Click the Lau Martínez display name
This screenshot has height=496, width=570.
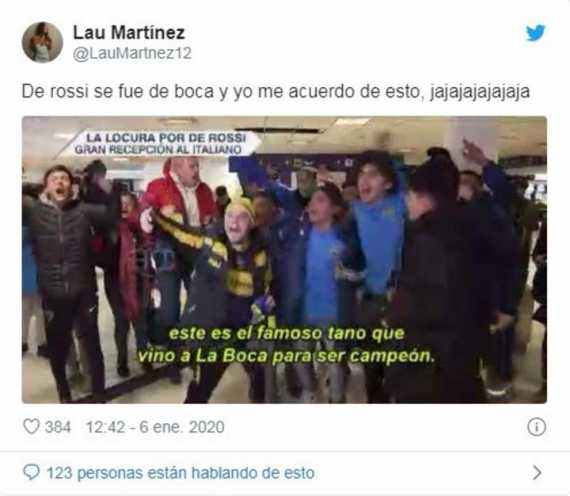click(129, 32)
